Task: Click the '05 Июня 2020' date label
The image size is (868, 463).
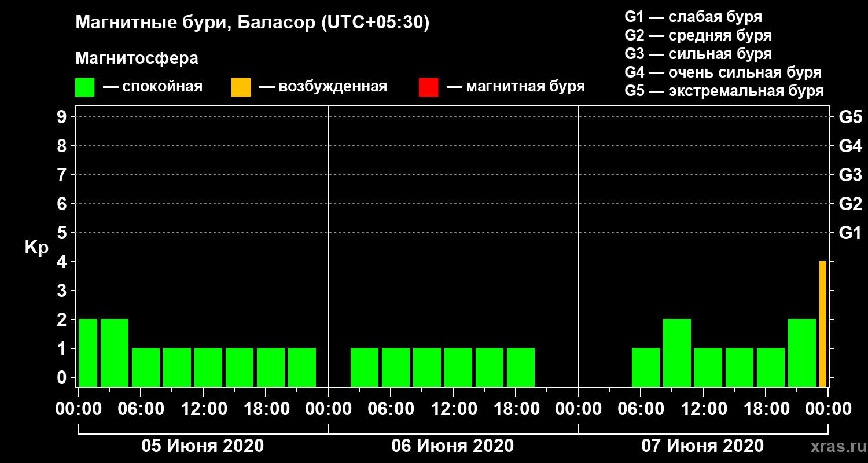Action: point(203,446)
